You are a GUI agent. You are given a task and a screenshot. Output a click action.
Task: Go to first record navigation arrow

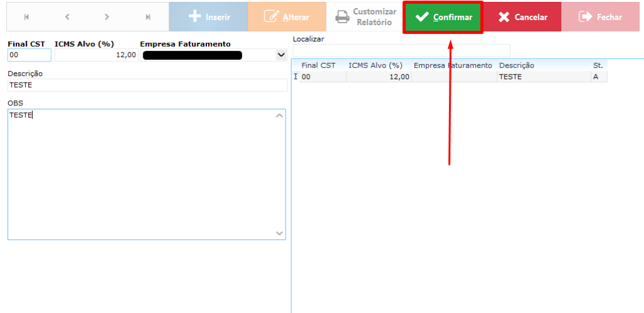26,17
